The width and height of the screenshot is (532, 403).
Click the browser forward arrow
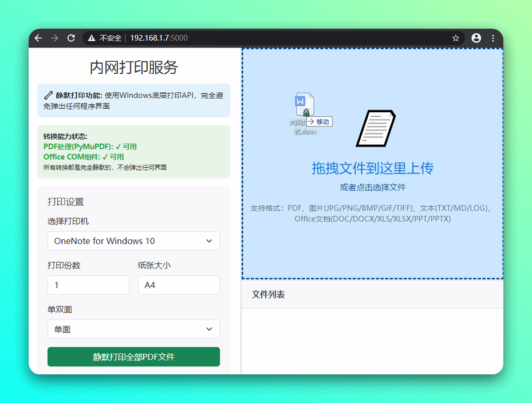54,38
